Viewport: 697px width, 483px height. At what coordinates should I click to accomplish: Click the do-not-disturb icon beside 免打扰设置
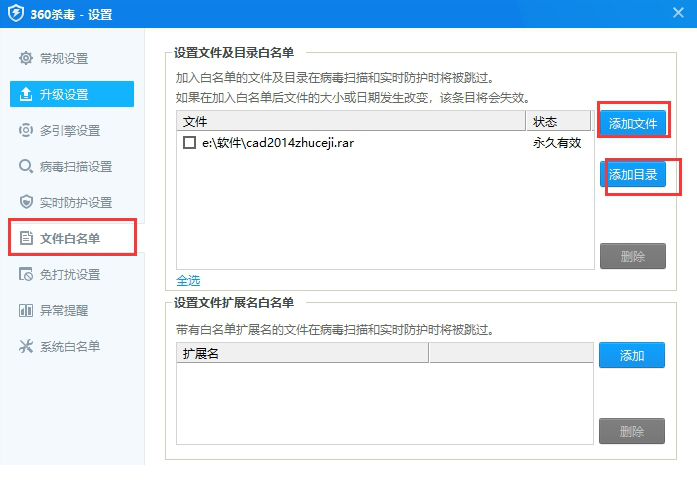pyautogui.click(x=26, y=274)
